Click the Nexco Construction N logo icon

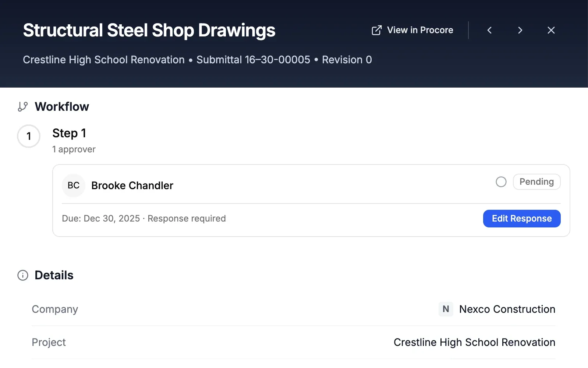446,309
